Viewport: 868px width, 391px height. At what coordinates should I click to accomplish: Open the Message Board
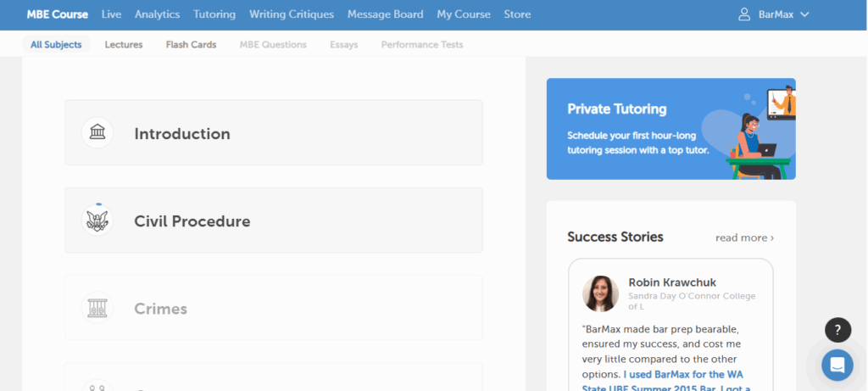point(385,14)
